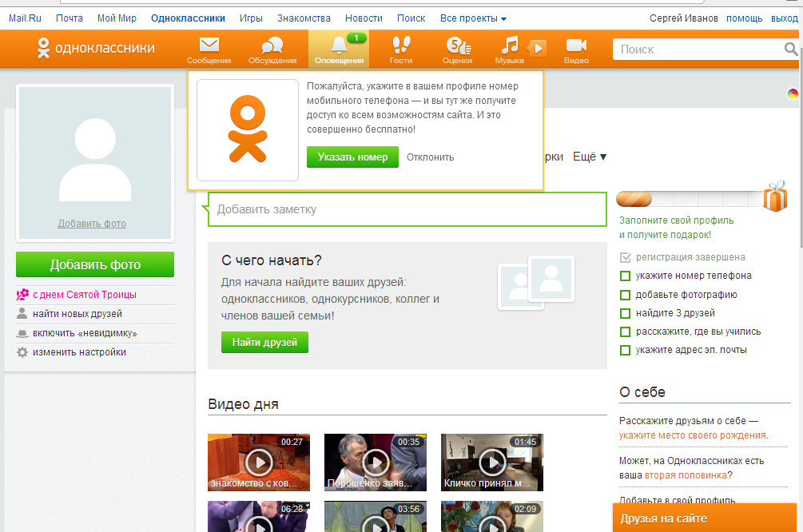Viewport: 803px width, 532px height.
Task: Open Видео camera icon
Action: [x=576, y=45]
